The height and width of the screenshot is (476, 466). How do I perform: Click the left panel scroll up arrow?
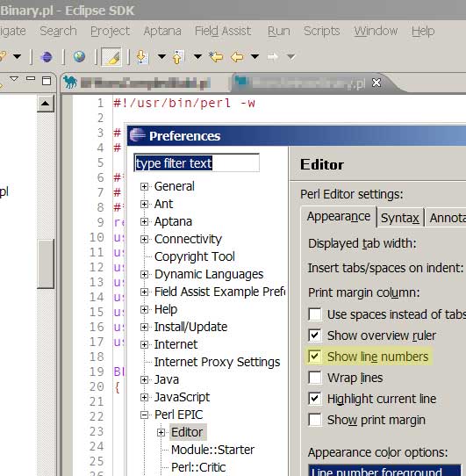click(46, 104)
